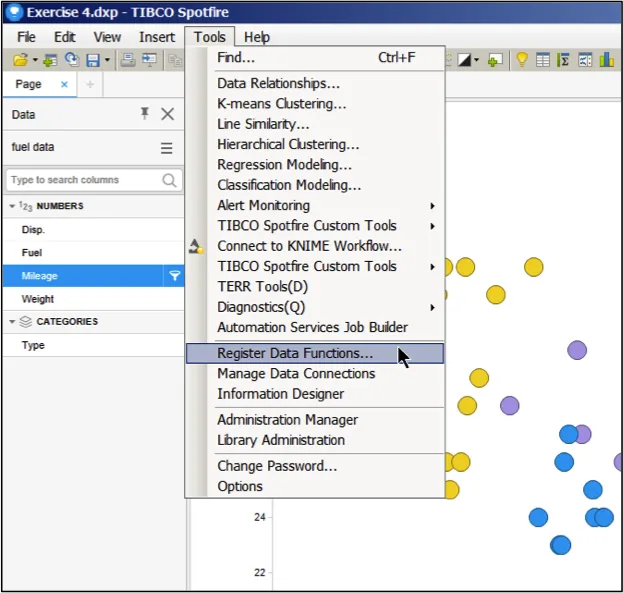The width and height of the screenshot is (623, 593).
Task: Pin the Data panel
Action: pyautogui.click(x=145, y=114)
